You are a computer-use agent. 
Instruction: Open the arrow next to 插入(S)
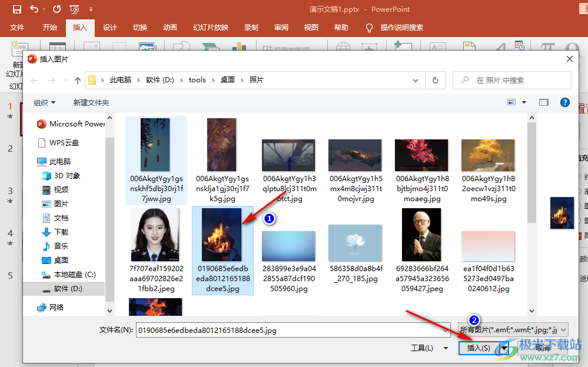click(504, 348)
